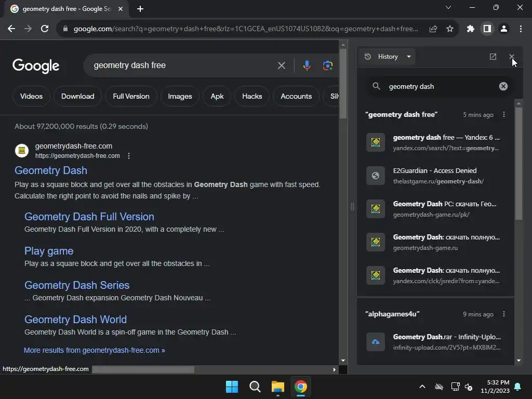Viewport: 532px width, 399px height.
Task: Toggle the side panel button
Action: [x=487, y=29]
